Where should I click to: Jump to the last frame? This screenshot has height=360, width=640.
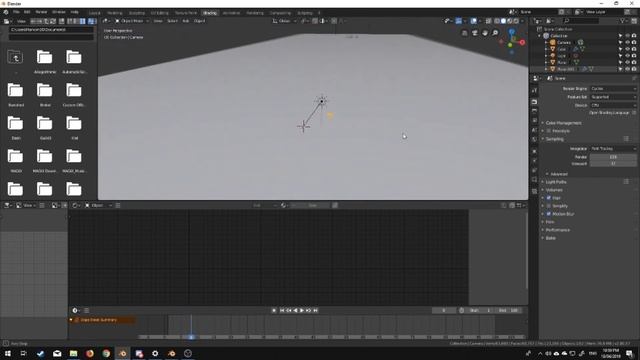click(315, 311)
